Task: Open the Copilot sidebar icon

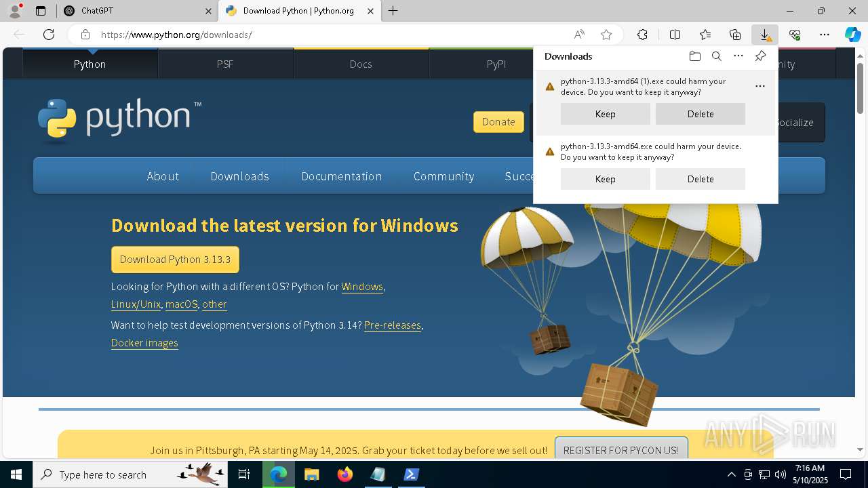Action: pos(852,35)
